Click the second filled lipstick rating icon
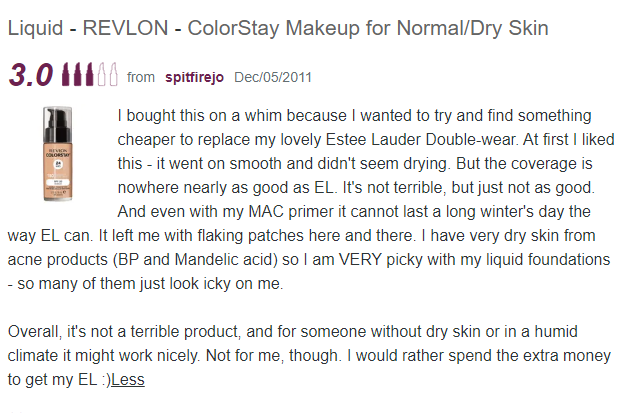This screenshot has width=629, height=413. [78, 74]
